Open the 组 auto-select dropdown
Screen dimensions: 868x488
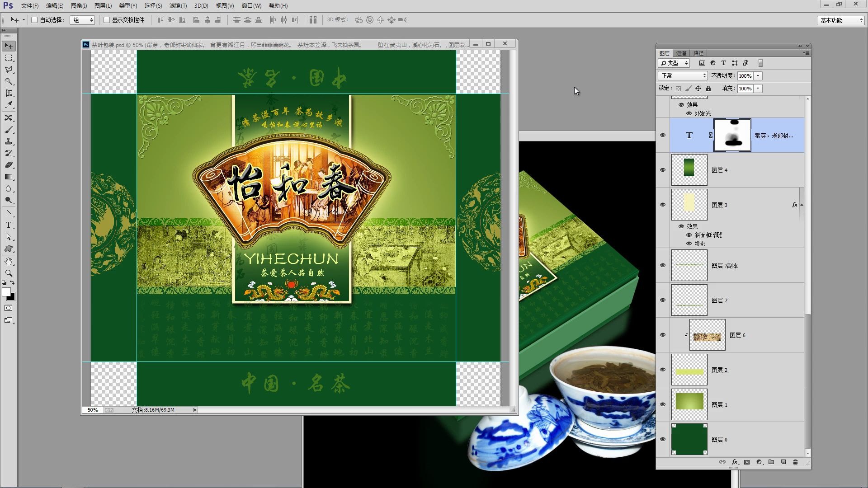click(82, 20)
